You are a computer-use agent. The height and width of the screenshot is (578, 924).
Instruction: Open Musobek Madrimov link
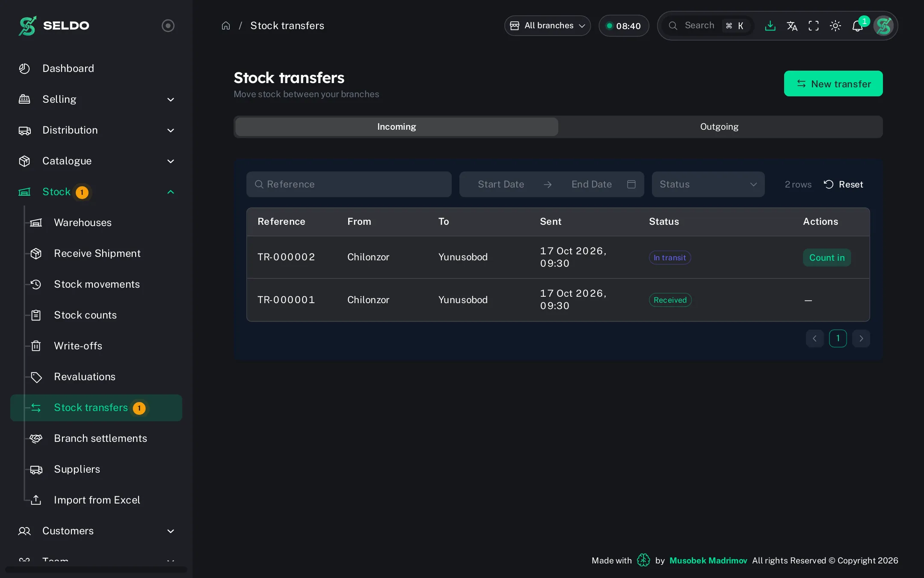point(708,560)
